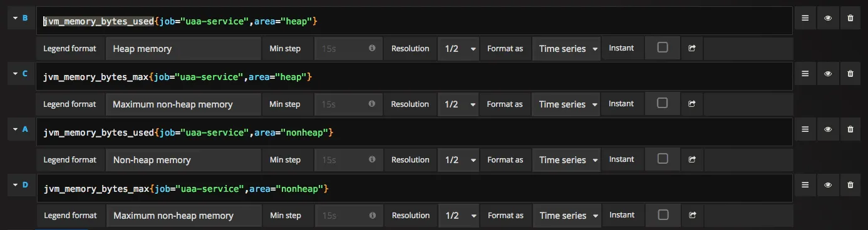868x230 pixels.
Task: Click the Non-heap memory legend format field
Action: click(x=183, y=159)
